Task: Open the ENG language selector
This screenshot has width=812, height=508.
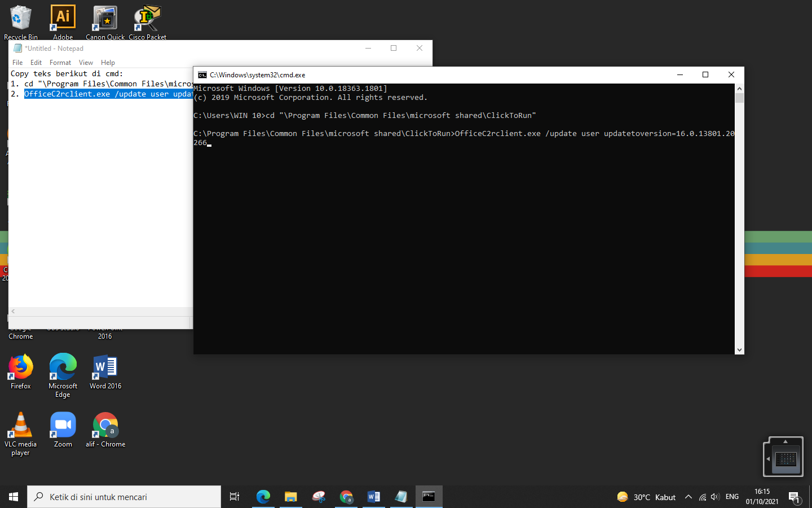Action: pos(731,497)
